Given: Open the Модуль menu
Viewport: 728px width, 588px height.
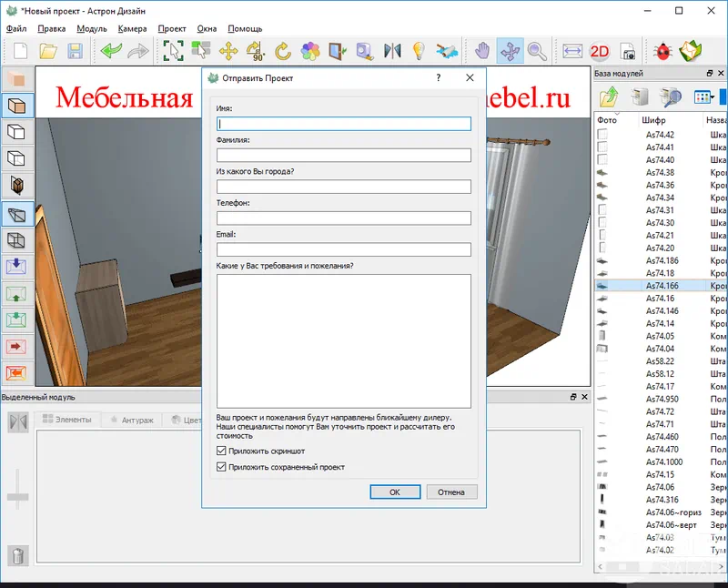Looking at the screenshot, I should pyautogui.click(x=92, y=29).
